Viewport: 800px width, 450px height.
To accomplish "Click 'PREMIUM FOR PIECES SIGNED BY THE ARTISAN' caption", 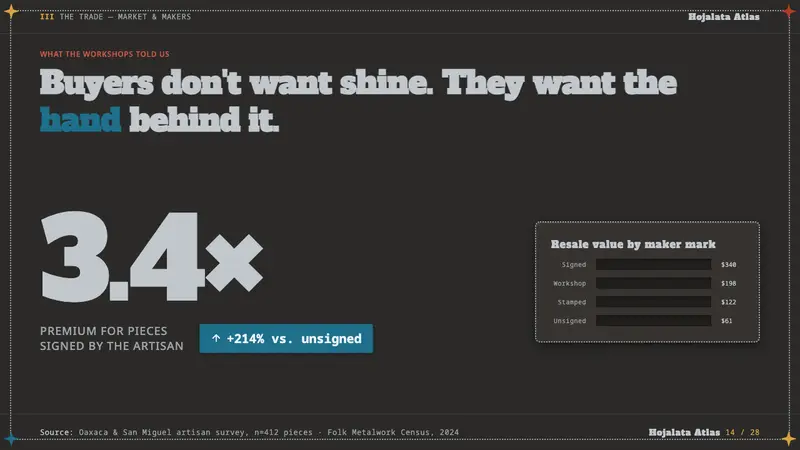I will pos(112,338).
